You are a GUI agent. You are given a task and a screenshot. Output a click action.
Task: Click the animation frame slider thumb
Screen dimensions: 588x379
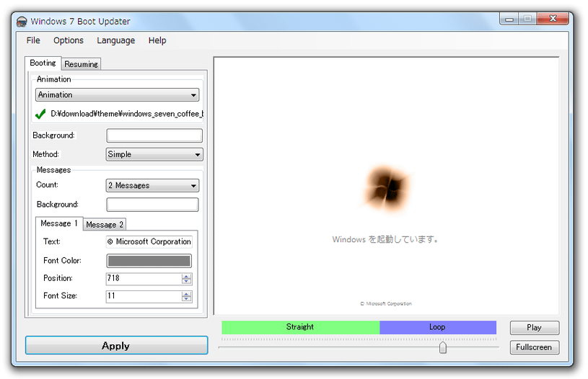443,347
